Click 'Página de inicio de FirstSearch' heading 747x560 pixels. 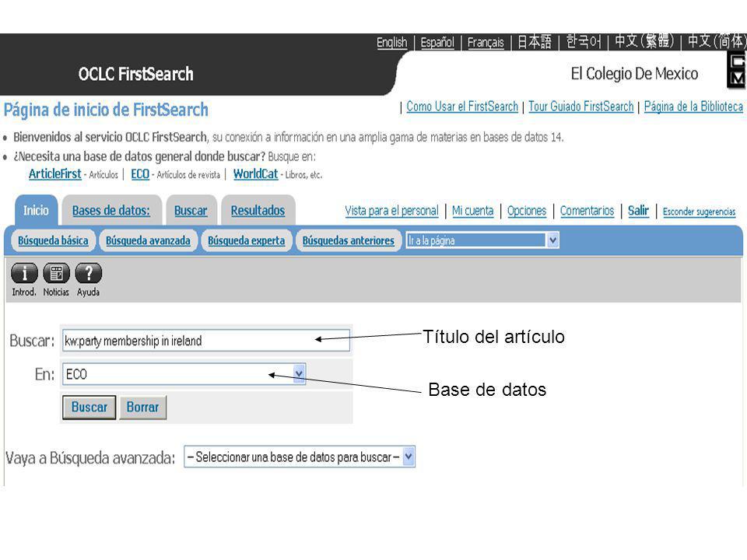point(106,110)
